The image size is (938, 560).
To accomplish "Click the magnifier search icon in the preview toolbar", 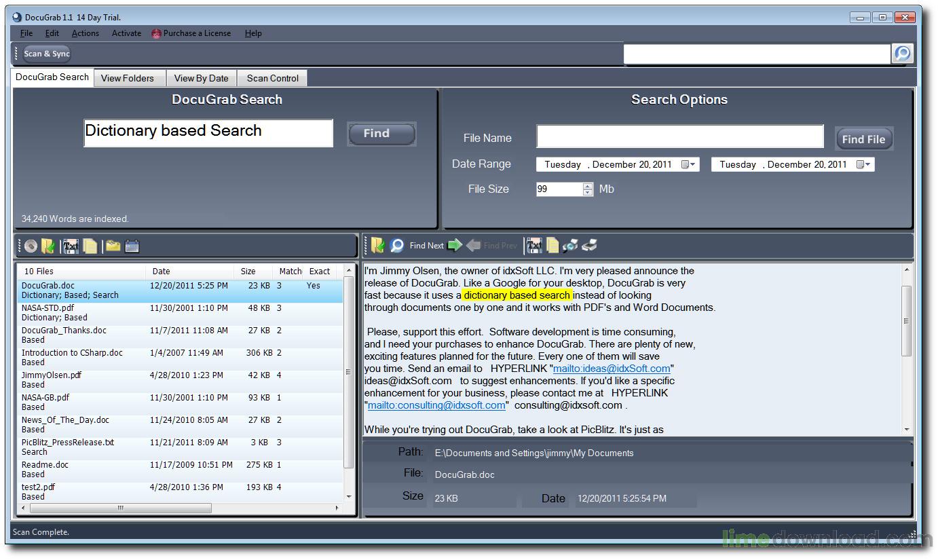I will click(397, 246).
